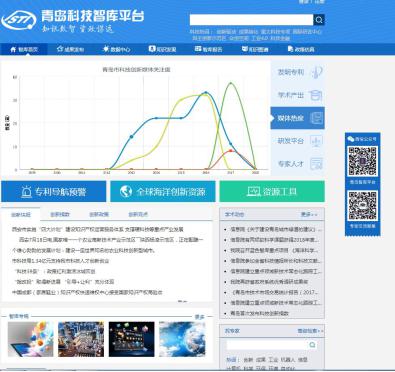Click the STI platform logo
Image resolution: width=395 pixels, height=372 pixels.
[19, 20]
